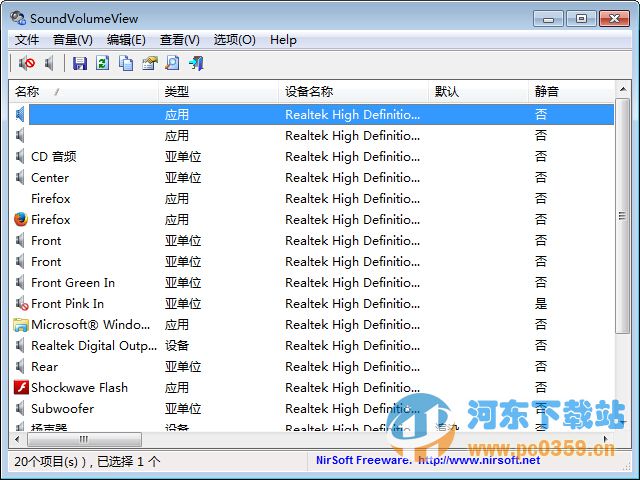Image resolution: width=640 pixels, height=480 pixels.
Task: Click the vertical scrollbar thumb
Action: (622, 216)
